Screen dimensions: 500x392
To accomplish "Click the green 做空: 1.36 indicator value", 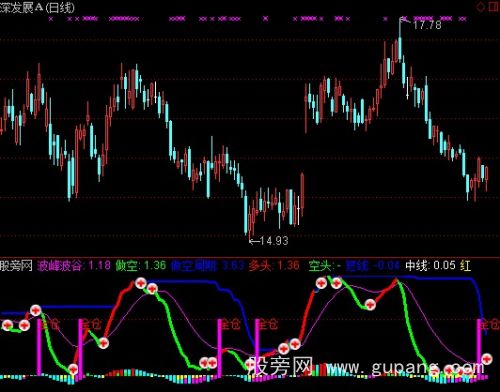I will click(141, 266).
